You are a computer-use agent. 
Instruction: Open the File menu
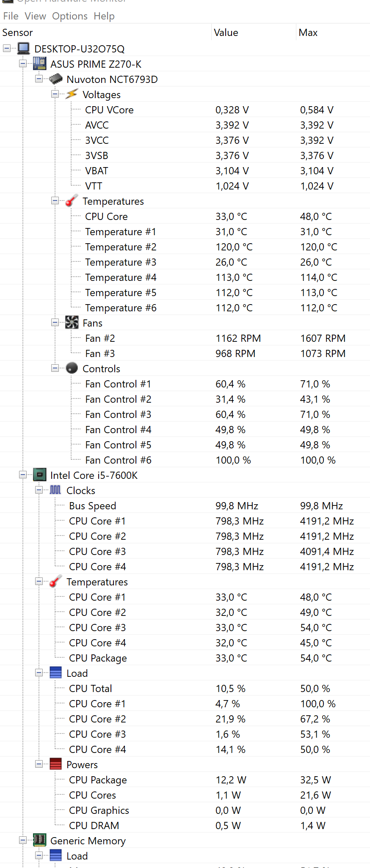11,16
